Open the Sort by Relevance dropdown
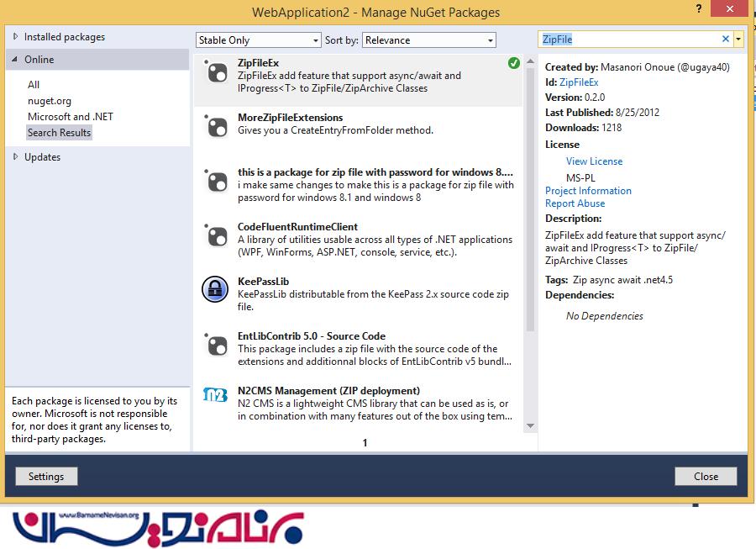Screen dimensions: 756x549 pos(429,40)
